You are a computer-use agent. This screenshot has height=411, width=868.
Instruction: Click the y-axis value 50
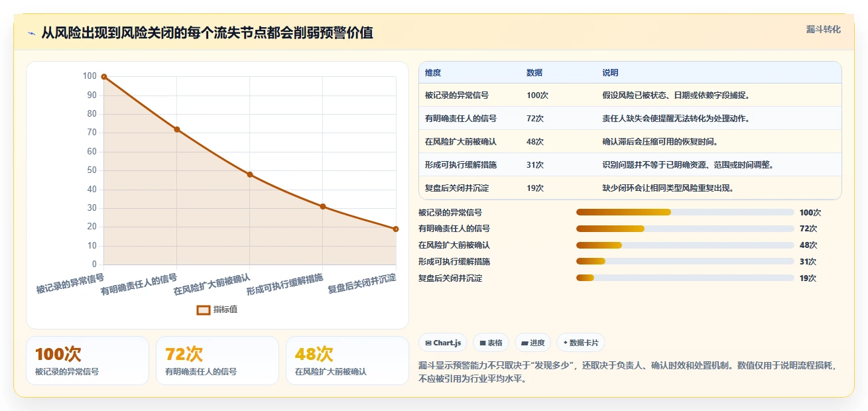[92, 170]
